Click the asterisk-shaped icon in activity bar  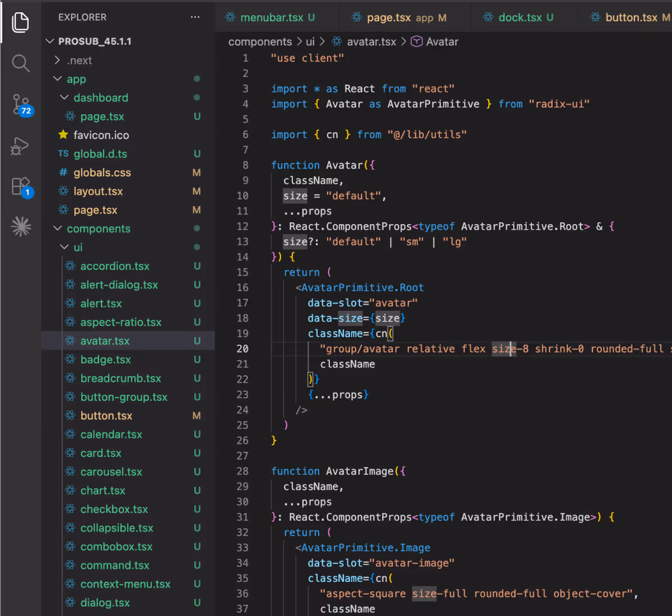[21, 226]
